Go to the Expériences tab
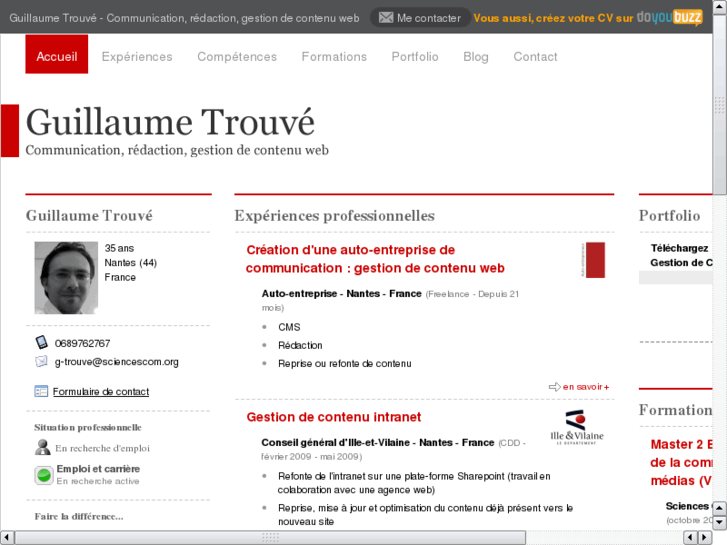Image resolution: width=727 pixels, height=545 pixels. (x=137, y=57)
